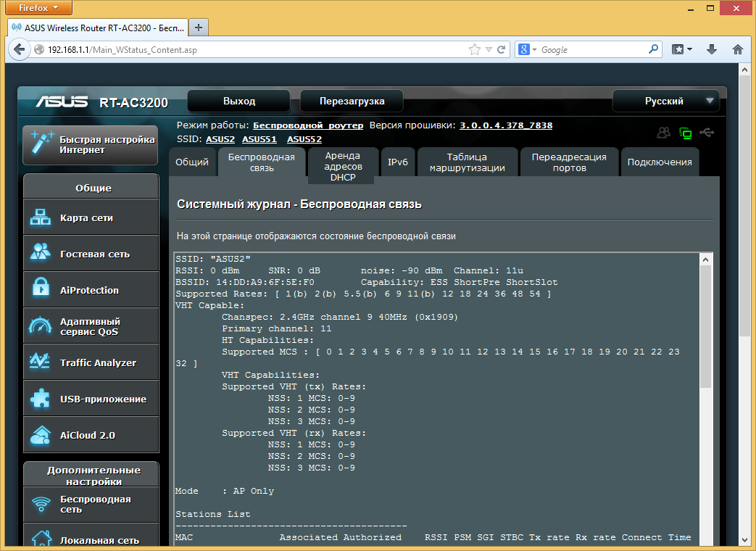Click the address bar URL field

pos(254,50)
